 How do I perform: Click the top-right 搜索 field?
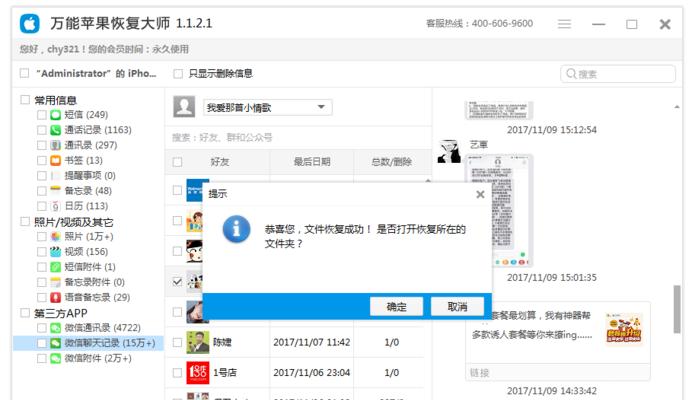(x=618, y=74)
